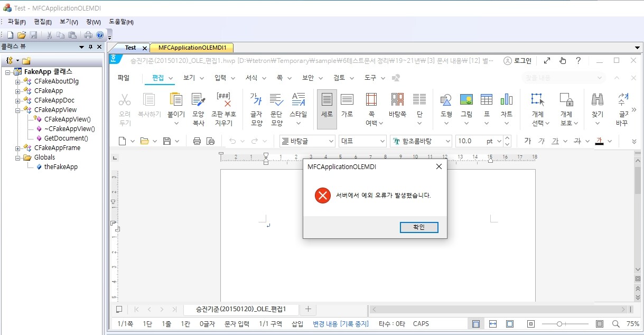Select theFakeApp in class tree
The width and height of the screenshot is (644, 335).
(61, 167)
